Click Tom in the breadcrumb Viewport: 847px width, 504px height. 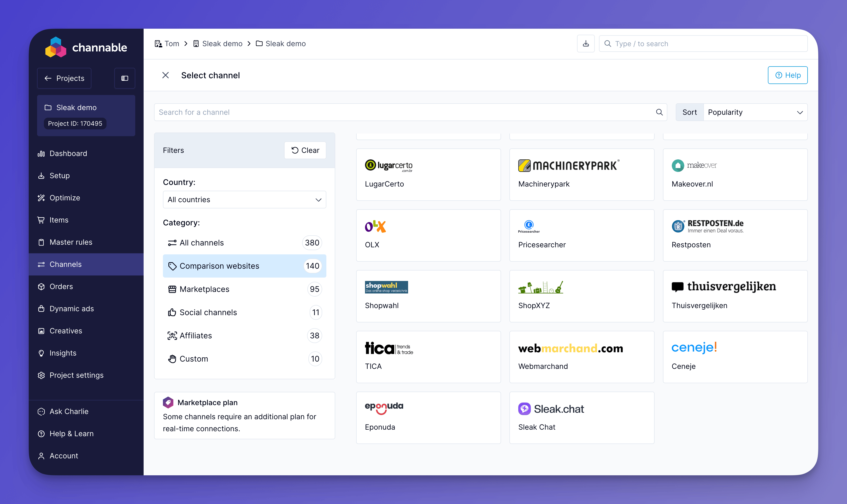coord(167,44)
